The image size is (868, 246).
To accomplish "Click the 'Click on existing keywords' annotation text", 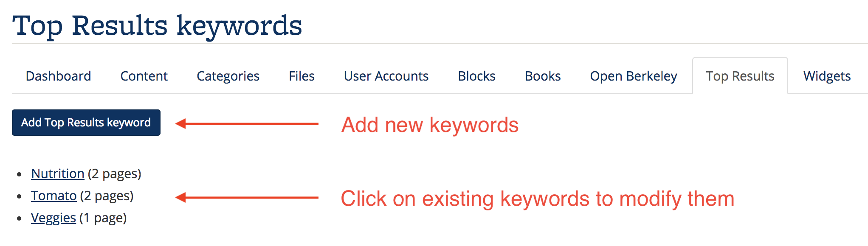I will (x=537, y=198).
